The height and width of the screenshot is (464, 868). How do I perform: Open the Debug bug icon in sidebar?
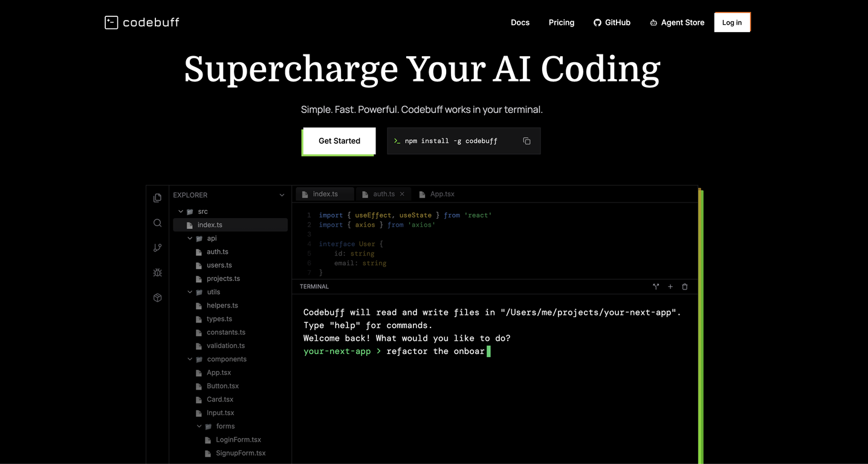pos(158,272)
